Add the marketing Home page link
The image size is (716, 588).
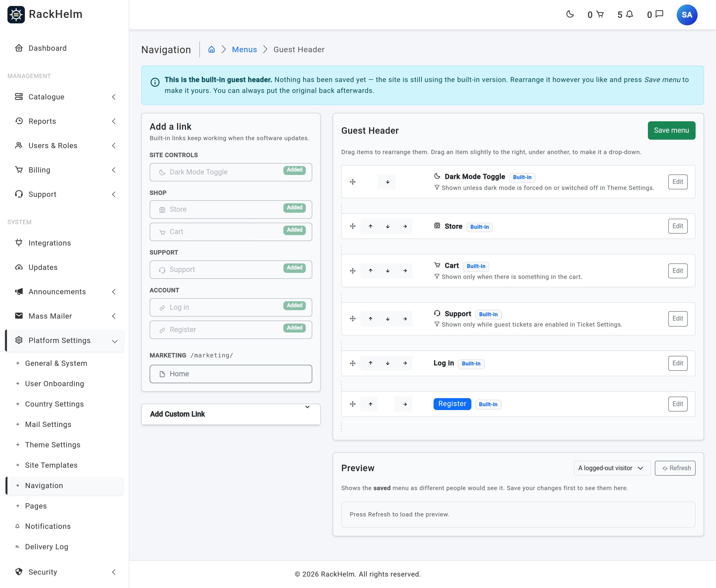[230, 374]
